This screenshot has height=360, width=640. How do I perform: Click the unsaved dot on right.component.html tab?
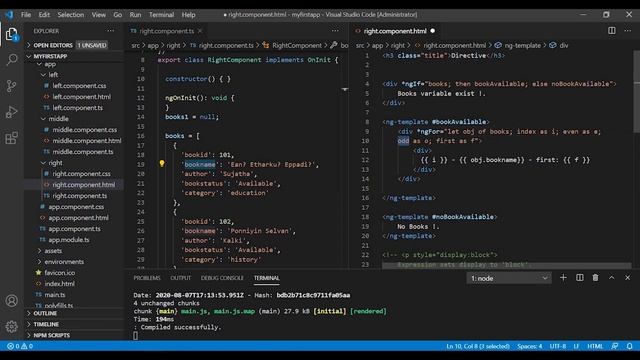[x=433, y=31]
